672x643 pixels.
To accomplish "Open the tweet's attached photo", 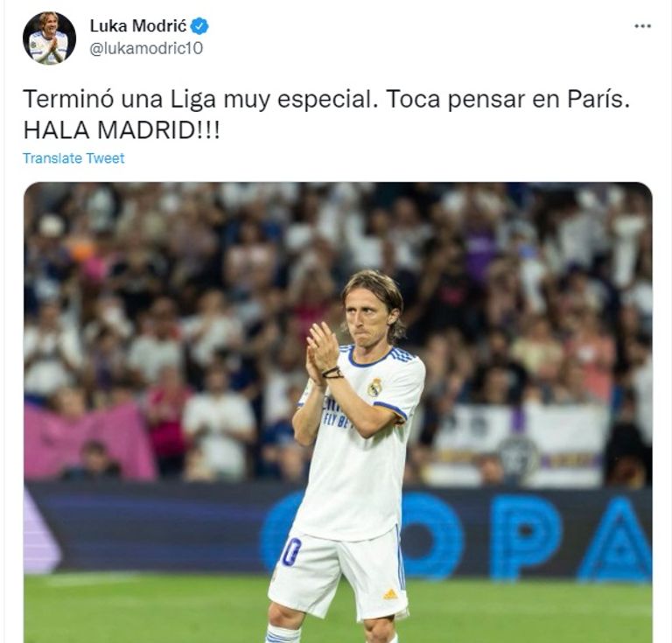I will pos(338,413).
